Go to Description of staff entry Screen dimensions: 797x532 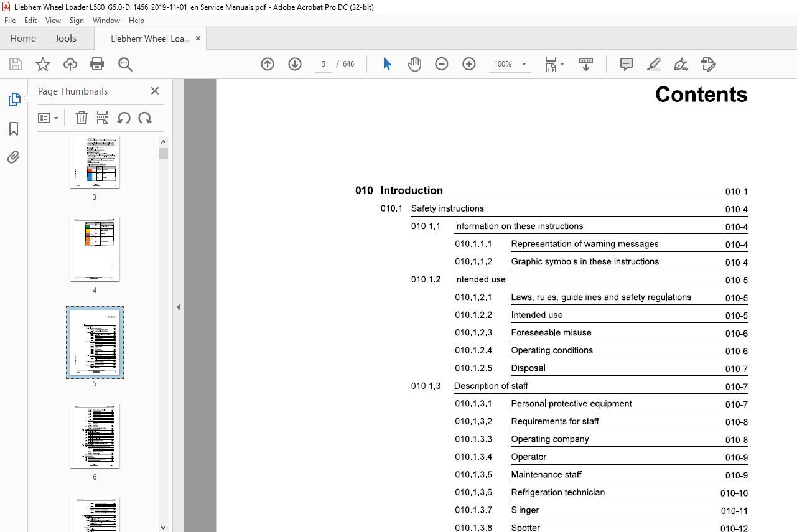point(491,386)
